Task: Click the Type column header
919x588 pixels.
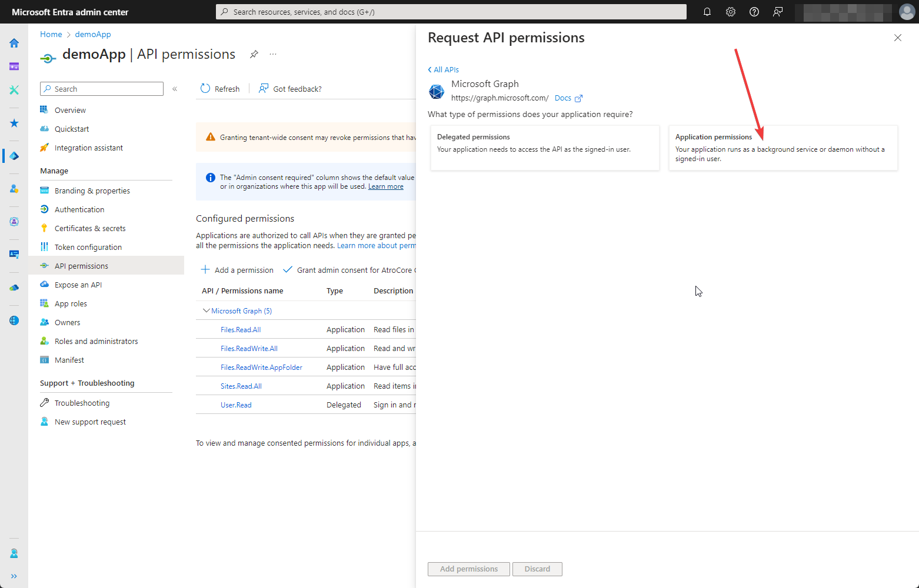Action: pyautogui.click(x=335, y=291)
